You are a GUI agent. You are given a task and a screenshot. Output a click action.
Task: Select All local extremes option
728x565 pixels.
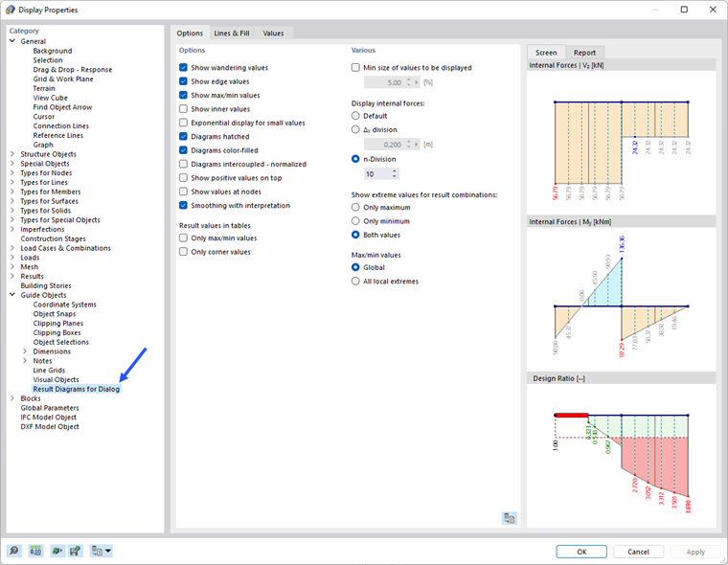[x=355, y=282]
